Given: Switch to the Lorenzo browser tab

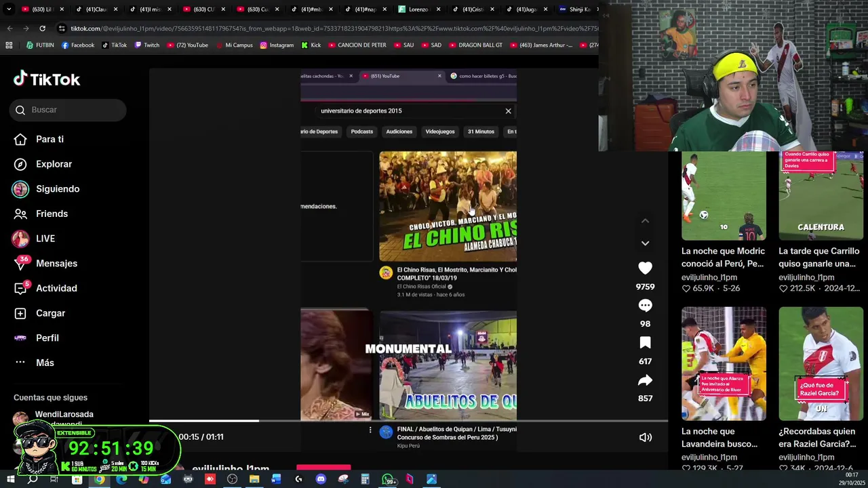Looking at the screenshot, I should tap(418, 9).
